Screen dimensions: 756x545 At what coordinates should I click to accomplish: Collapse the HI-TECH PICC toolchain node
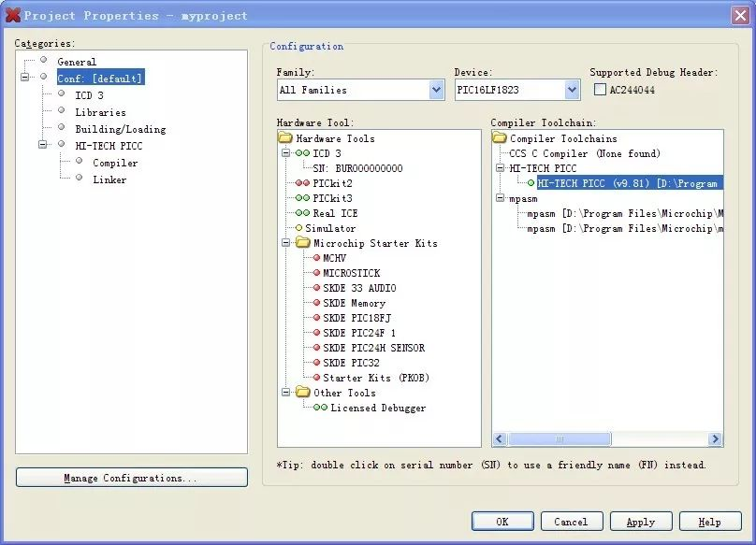pos(500,168)
